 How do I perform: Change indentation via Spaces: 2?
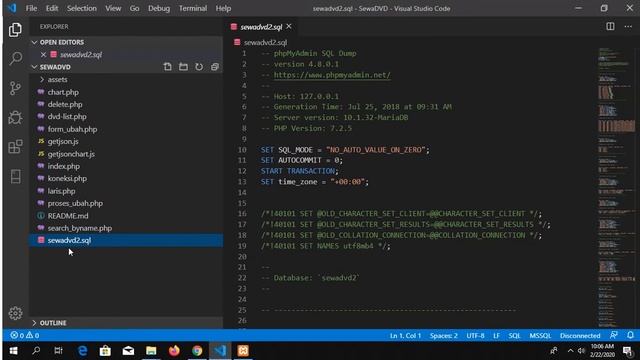point(443,336)
